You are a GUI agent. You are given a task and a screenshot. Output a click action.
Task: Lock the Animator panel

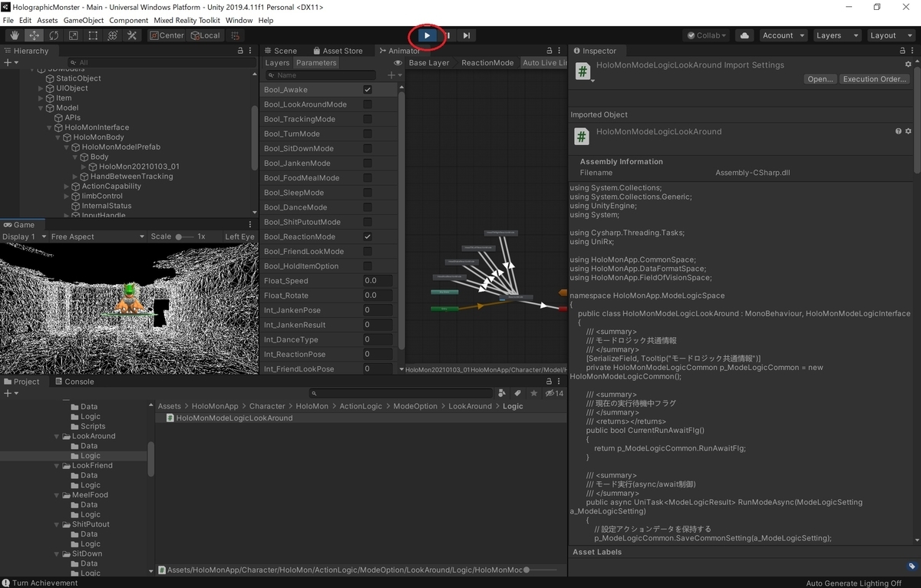point(548,51)
